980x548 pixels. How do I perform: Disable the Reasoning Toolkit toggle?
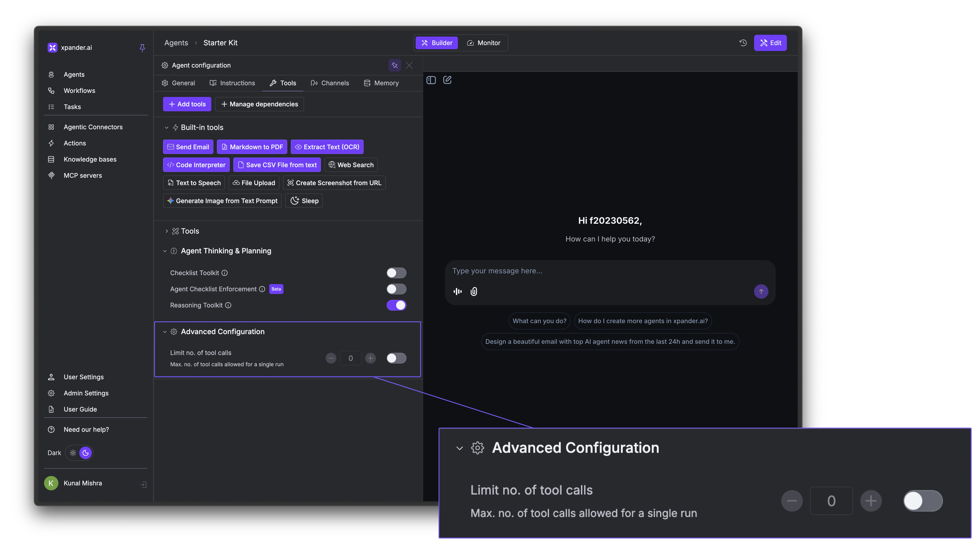[x=396, y=305]
